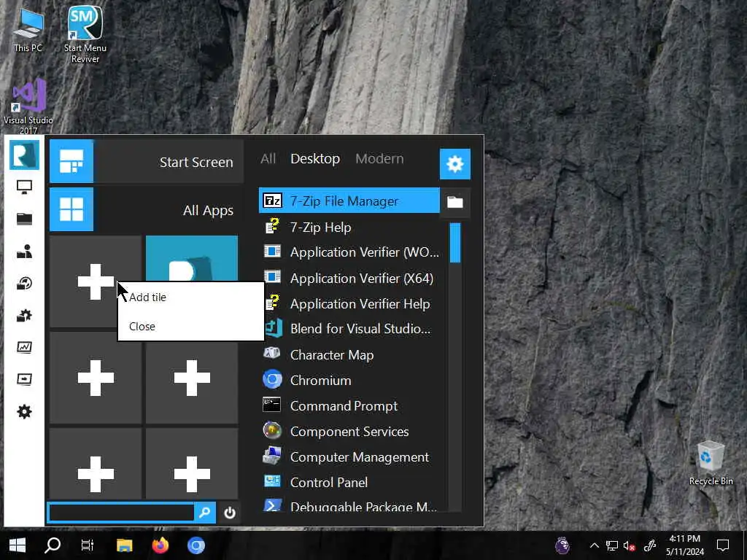This screenshot has width=747, height=560.
Task: Open Command Prompt
Action: (349, 405)
